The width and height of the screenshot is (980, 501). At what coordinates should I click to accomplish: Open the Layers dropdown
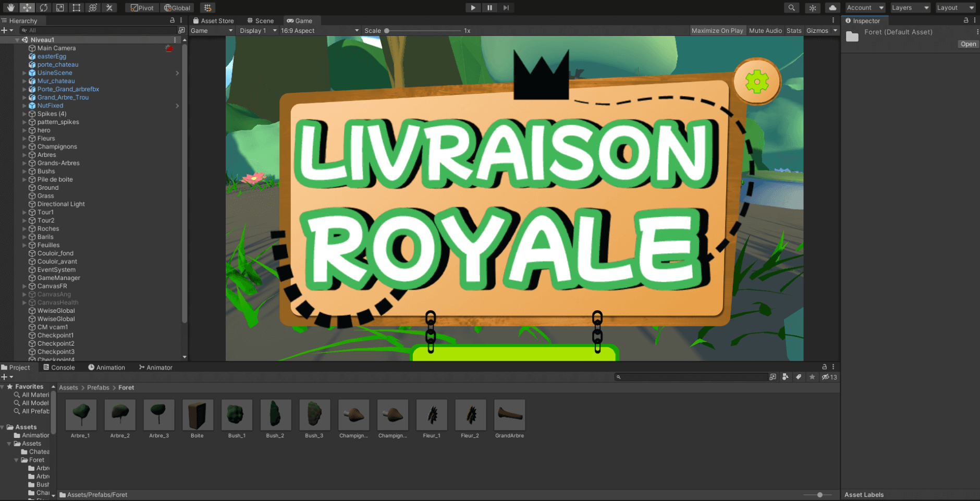tap(910, 8)
